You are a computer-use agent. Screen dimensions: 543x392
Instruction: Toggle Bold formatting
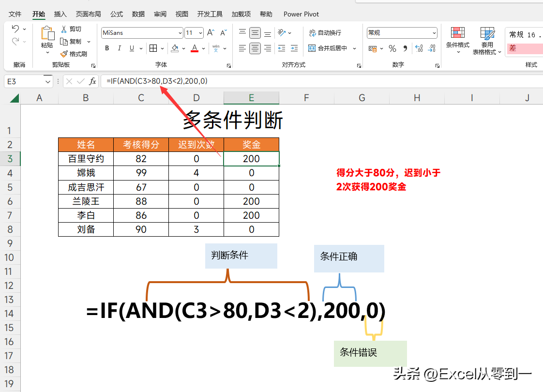pos(107,48)
